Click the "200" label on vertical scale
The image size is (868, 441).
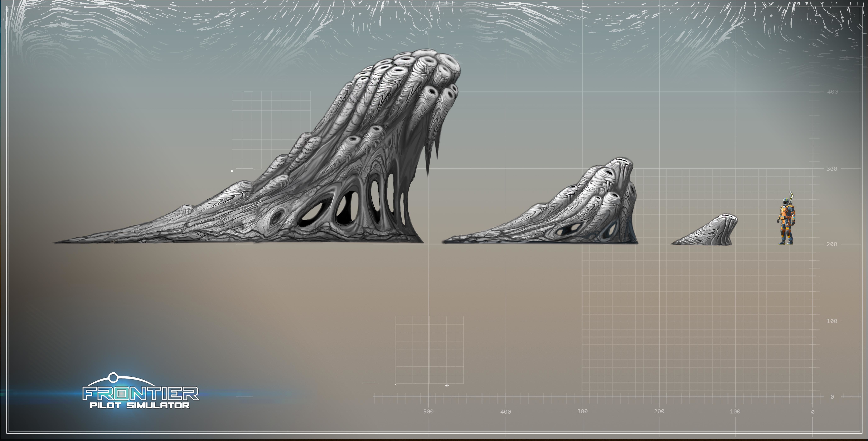(x=832, y=244)
